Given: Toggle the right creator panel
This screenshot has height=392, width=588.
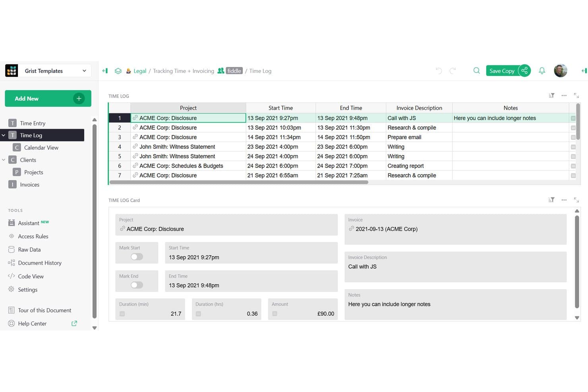Looking at the screenshot, I should pyautogui.click(x=584, y=71).
